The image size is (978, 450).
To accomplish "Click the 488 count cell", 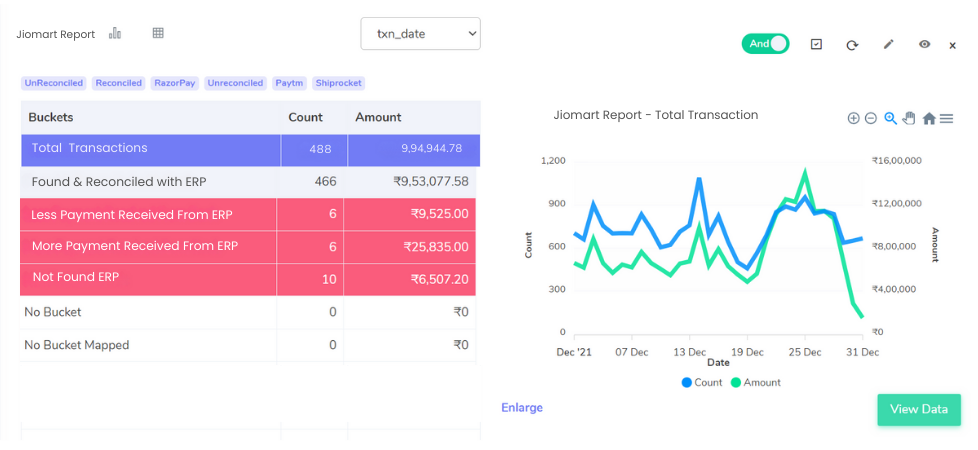I will [314, 150].
